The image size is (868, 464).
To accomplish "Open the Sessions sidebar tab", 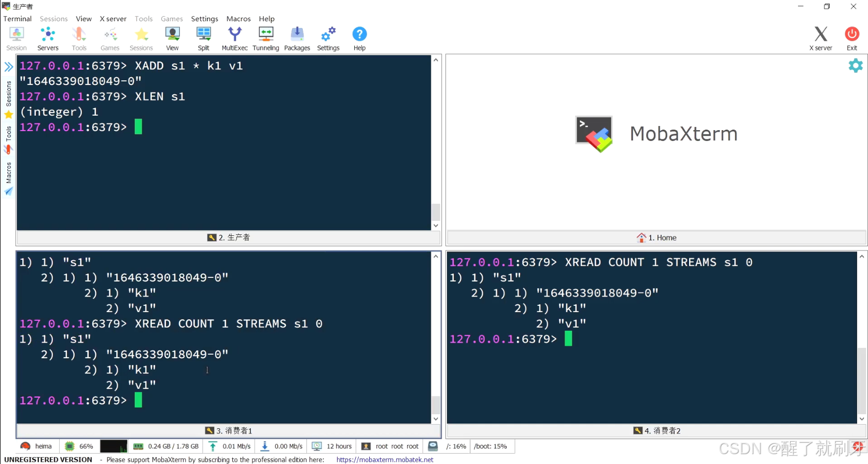I will (9, 100).
